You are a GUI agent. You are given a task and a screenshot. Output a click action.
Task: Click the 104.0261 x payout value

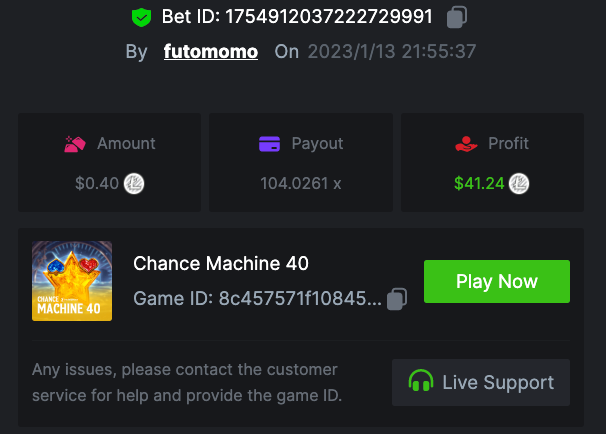(301, 184)
